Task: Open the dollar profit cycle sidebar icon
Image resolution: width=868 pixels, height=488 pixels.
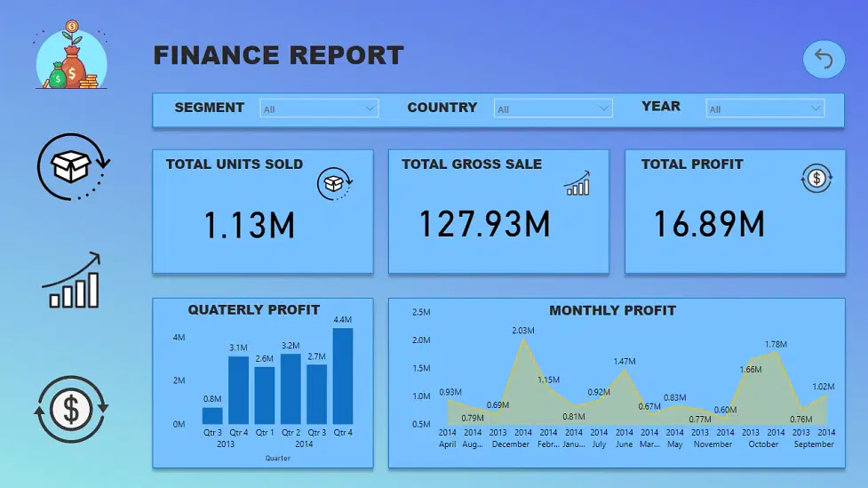Action: [71, 410]
